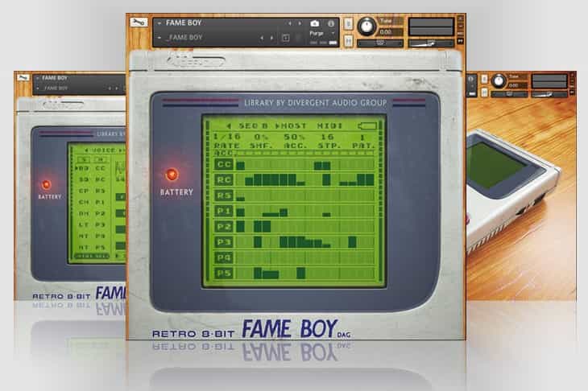The height and width of the screenshot is (391, 588).
Task: Click the save snapshot icon on _FAME BOY row
Action: click(285, 38)
